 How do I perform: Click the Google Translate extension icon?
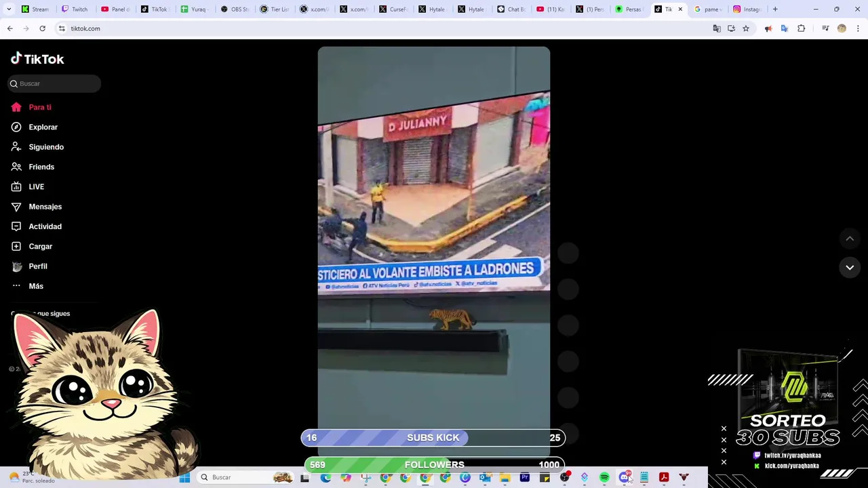click(x=785, y=28)
